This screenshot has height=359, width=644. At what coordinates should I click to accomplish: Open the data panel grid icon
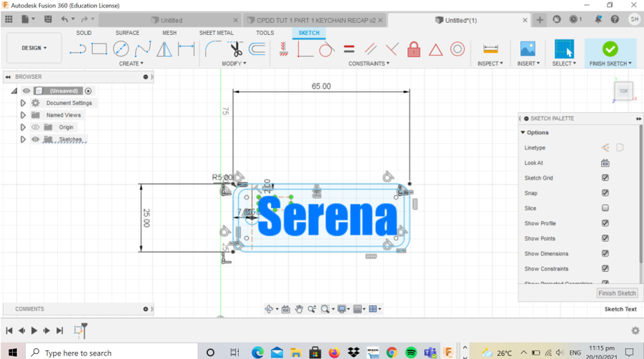9,19
